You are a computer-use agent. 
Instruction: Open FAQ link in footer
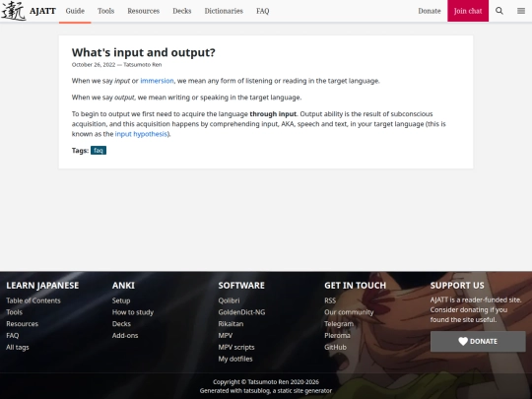click(13, 336)
